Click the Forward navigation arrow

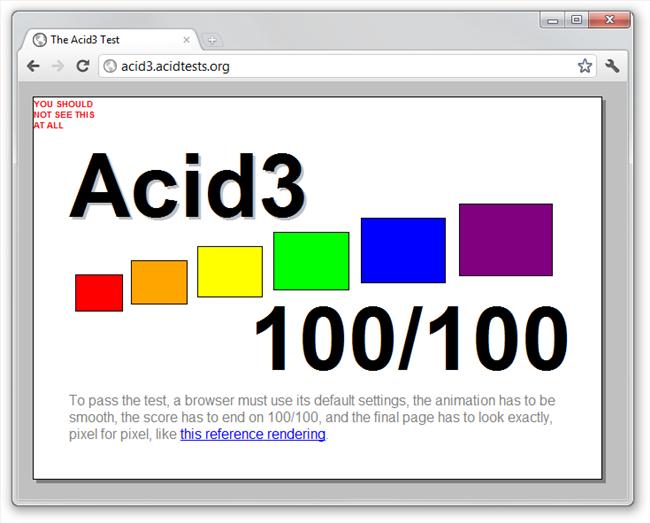(58, 66)
